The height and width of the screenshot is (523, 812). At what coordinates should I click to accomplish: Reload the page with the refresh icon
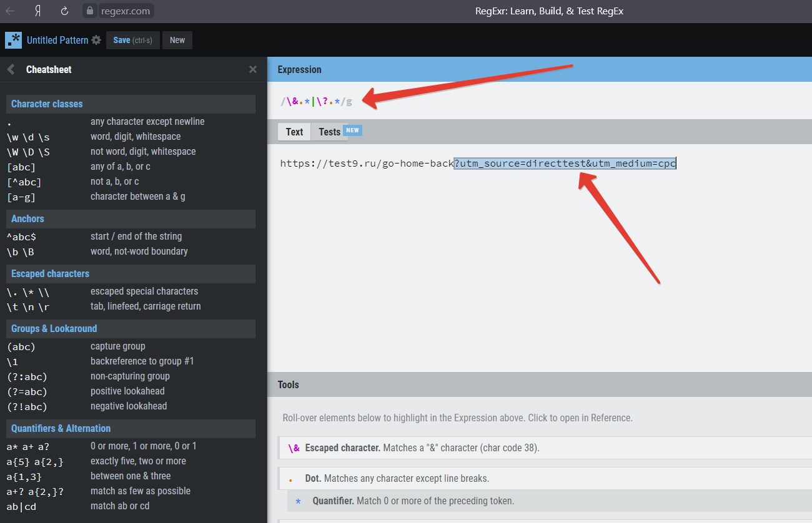64,11
